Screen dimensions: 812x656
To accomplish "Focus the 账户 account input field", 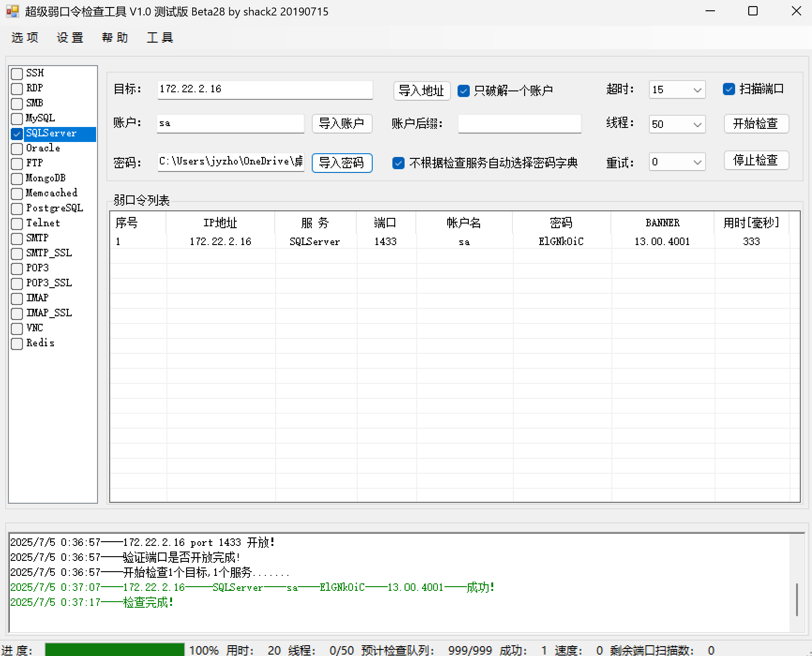I will (231, 124).
